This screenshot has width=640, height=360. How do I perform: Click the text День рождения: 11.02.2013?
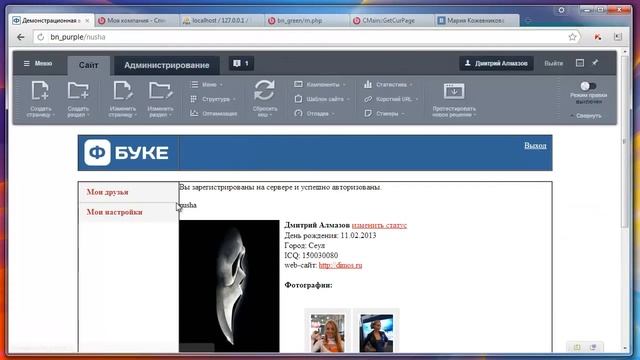(330, 236)
